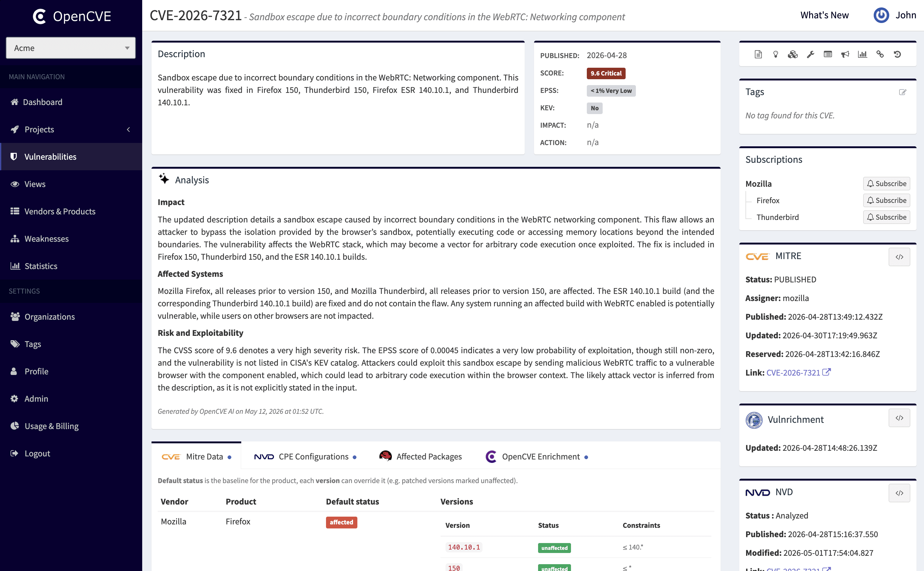
Task: Click the bar chart icon in the CVE toolbar
Action: (x=863, y=54)
